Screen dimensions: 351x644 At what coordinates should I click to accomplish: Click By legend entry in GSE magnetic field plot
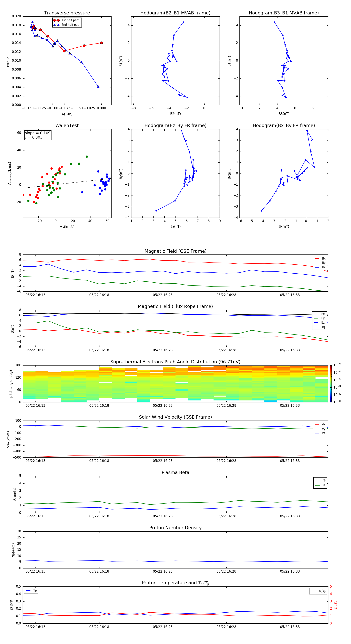[320, 263]
